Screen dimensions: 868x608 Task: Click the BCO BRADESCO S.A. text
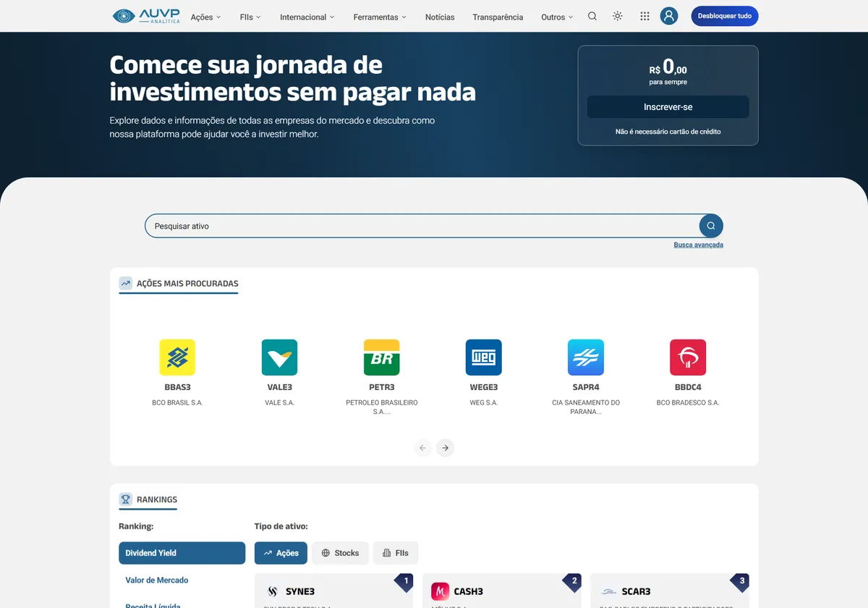pos(688,402)
